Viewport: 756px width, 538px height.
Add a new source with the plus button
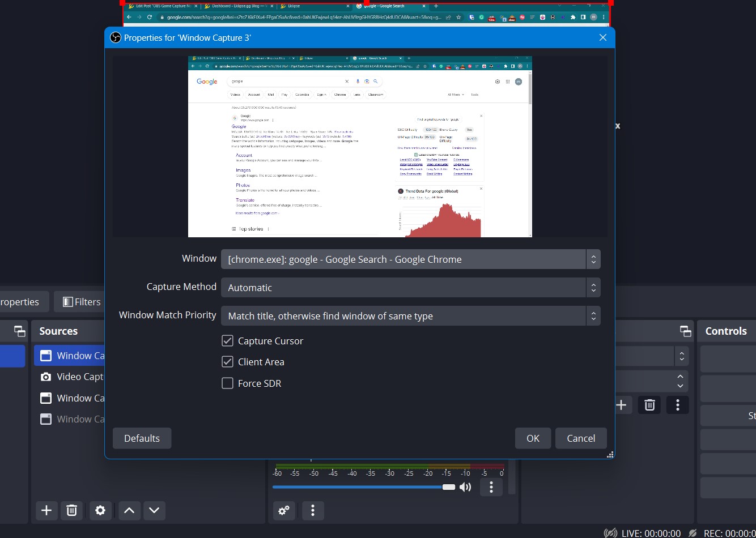click(x=46, y=510)
